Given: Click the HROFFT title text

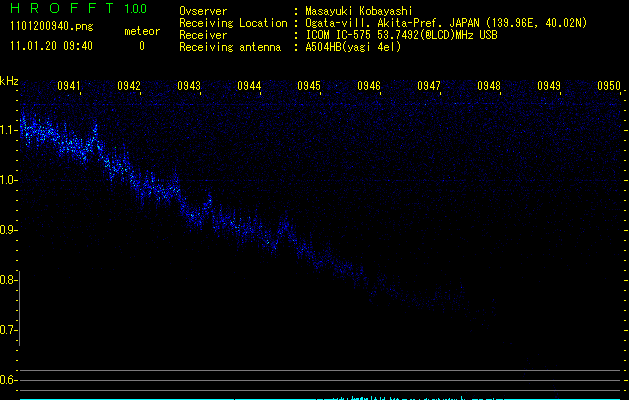Looking at the screenshot, I should click(x=57, y=9).
